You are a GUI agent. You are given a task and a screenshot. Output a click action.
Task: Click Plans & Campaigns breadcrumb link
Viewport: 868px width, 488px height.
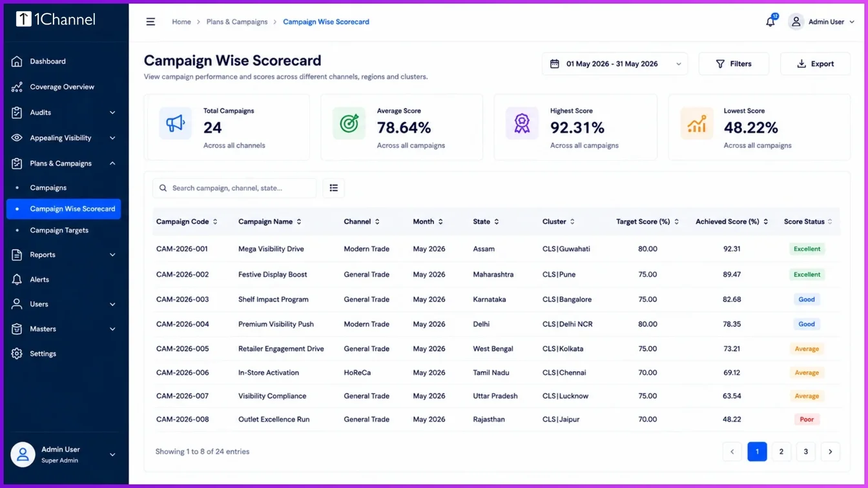(237, 22)
